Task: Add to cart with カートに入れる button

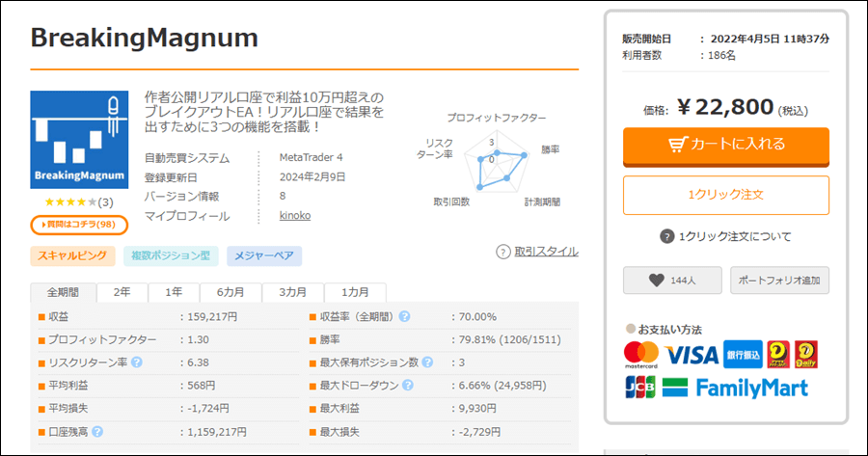Action: (x=725, y=147)
